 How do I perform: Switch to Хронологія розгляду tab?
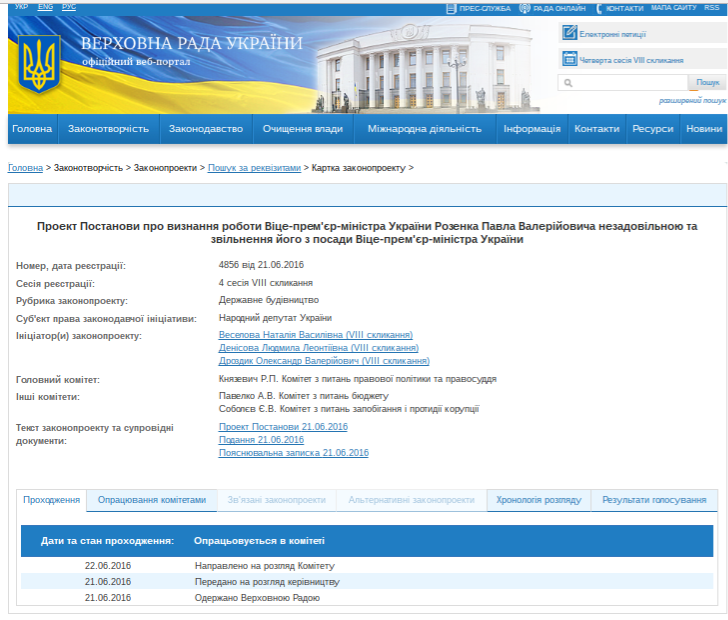[539, 500]
